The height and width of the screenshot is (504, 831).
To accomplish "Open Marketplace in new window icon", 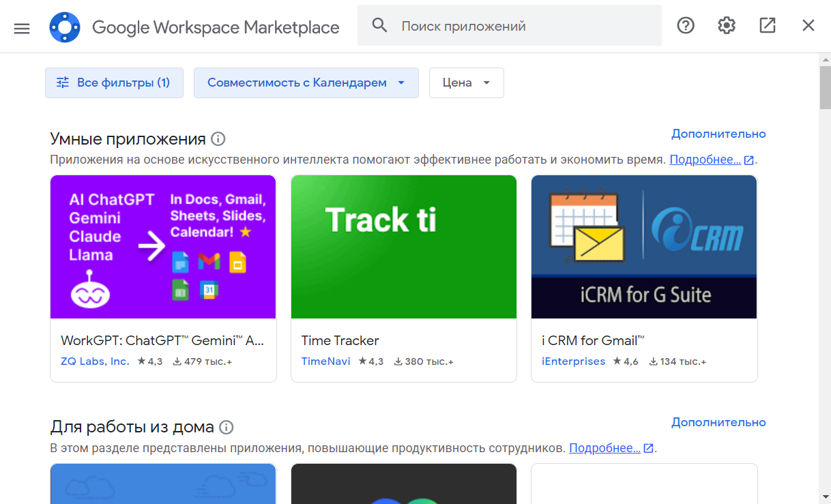I will pos(767,26).
